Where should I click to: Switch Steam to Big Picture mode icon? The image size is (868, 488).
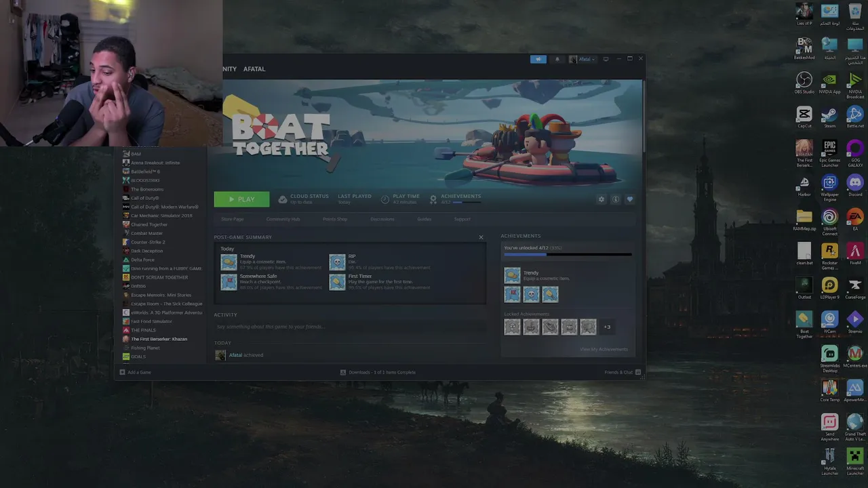[606, 59]
